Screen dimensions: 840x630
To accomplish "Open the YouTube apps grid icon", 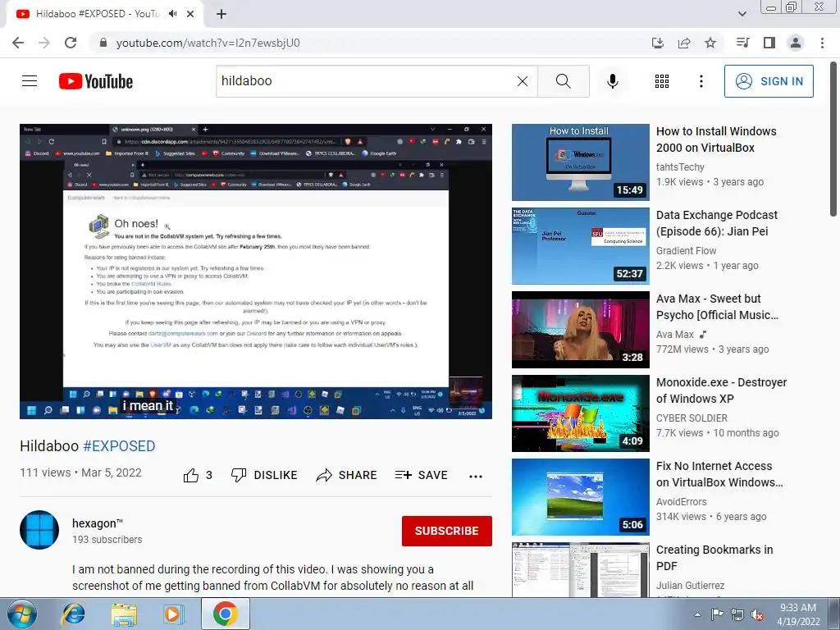I will 662,81.
